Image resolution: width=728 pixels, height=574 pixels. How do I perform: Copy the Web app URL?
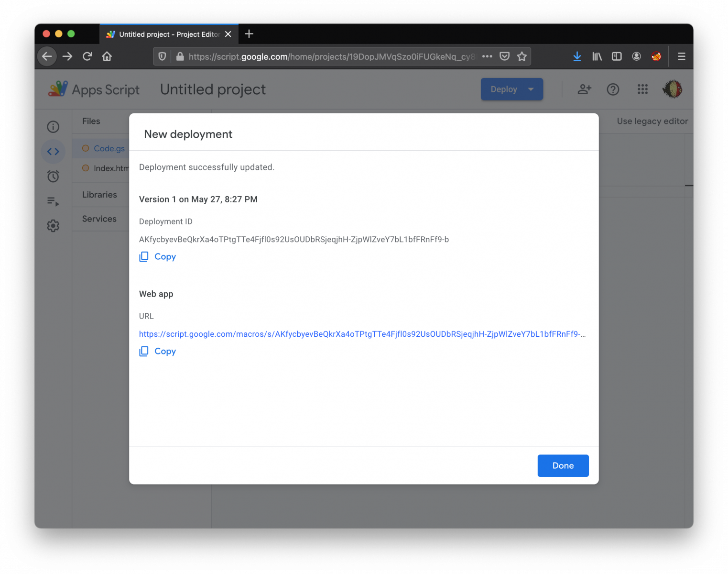[x=158, y=352]
